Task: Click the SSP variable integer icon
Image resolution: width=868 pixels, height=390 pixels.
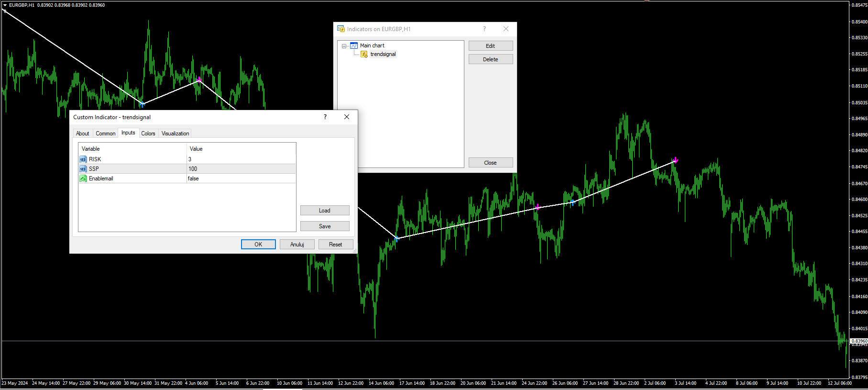Action: (x=83, y=169)
